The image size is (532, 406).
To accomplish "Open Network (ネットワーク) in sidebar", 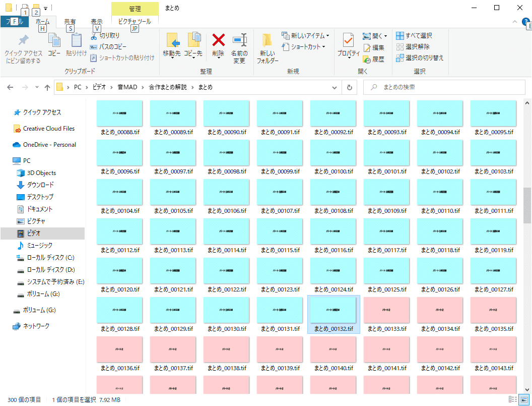I will [31, 326].
